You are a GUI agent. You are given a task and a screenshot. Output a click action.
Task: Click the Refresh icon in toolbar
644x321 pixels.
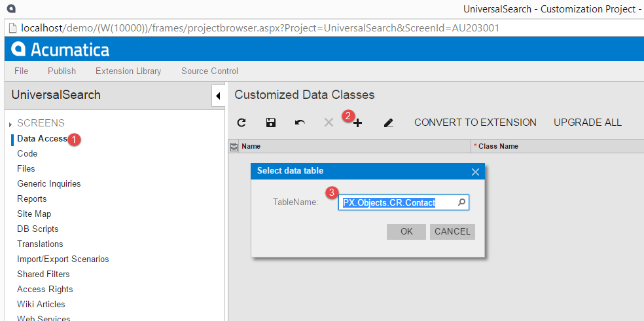pyautogui.click(x=241, y=123)
